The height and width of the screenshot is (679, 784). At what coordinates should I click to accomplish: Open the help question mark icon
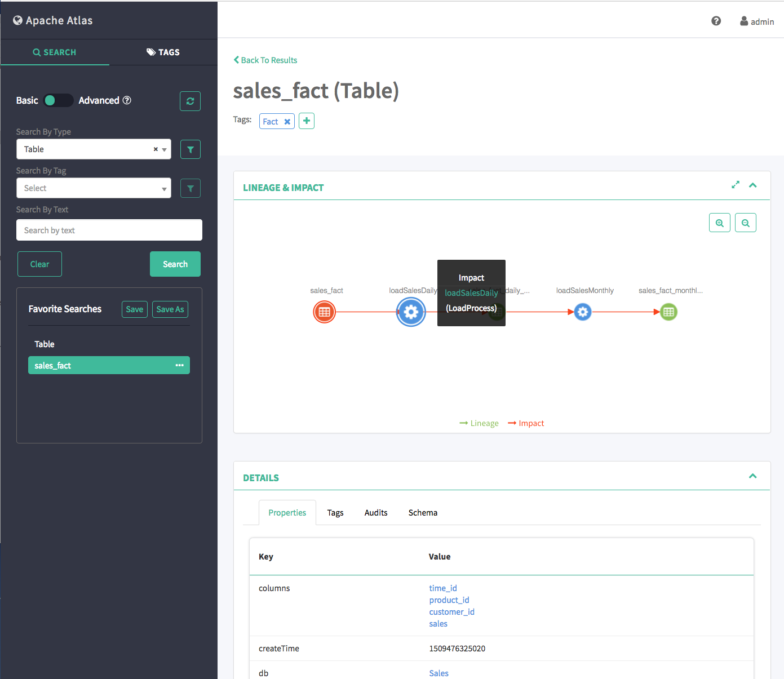click(x=716, y=21)
